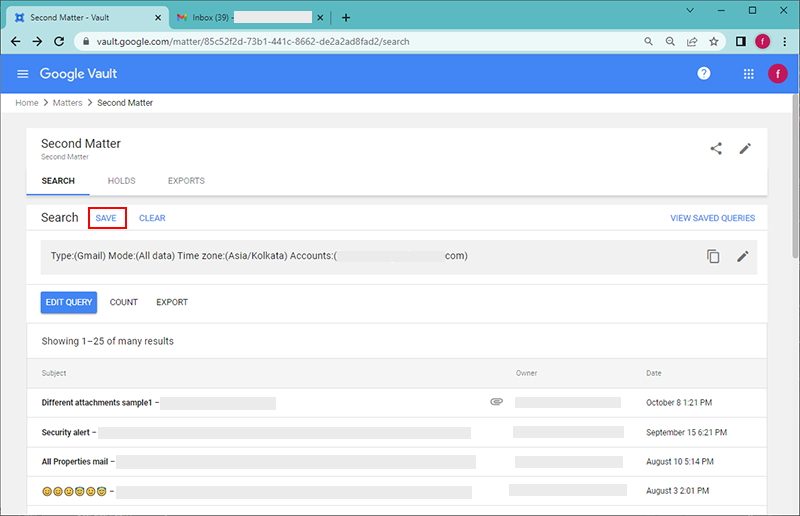Click the Showing 1–25 of many results text
Image resolution: width=800 pixels, height=516 pixels.
tap(108, 341)
